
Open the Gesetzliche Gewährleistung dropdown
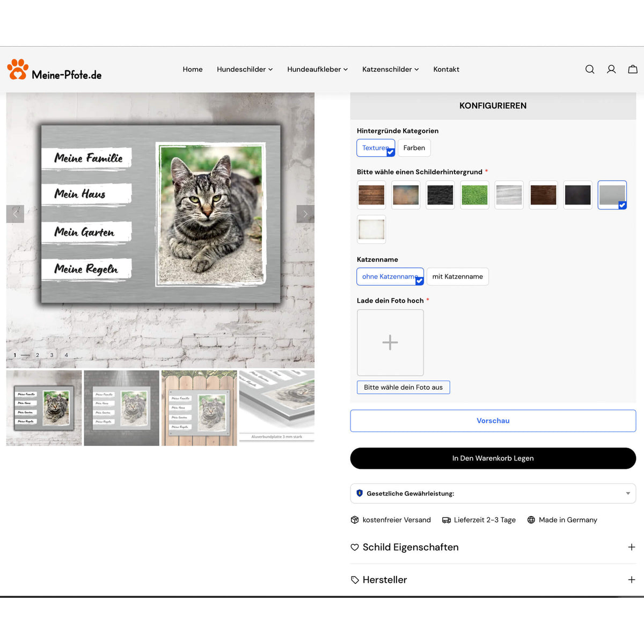493,493
